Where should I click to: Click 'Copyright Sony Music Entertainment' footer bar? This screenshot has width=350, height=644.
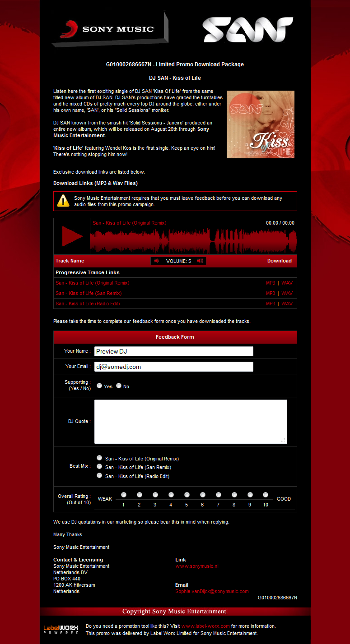(175, 612)
